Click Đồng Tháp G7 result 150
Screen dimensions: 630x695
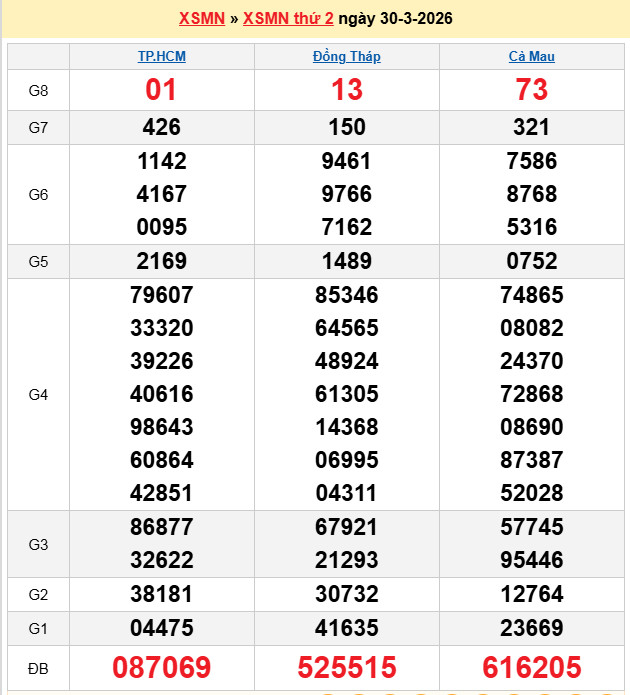[x=346, y=127]
